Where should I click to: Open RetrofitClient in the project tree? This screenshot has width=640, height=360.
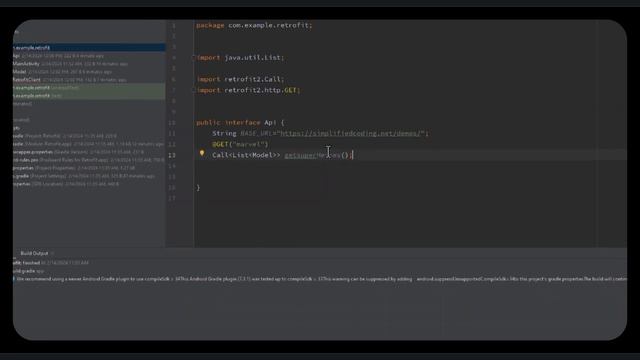pyautogui.click(x=89, y=80)
